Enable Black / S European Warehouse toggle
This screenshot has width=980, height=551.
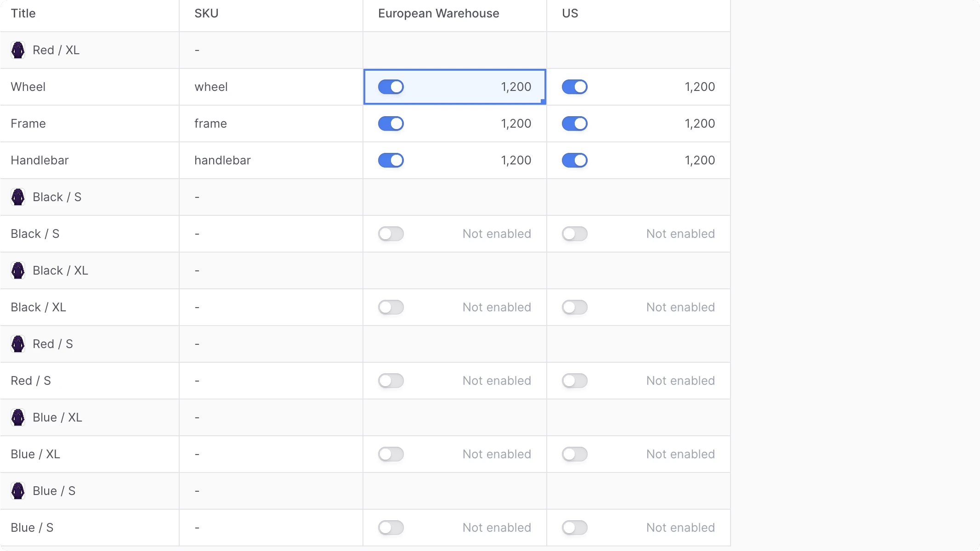(x=391, y=234)
